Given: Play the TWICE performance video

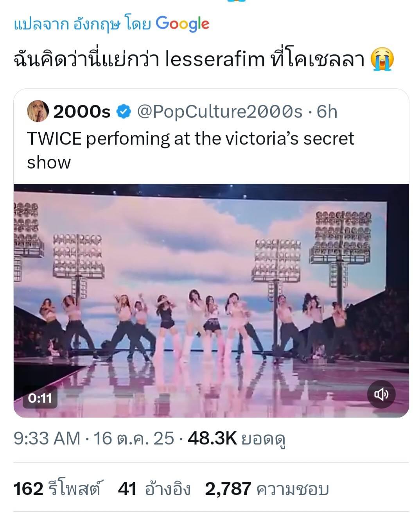Looking at the screenshot, I should (x=211, y=301).
